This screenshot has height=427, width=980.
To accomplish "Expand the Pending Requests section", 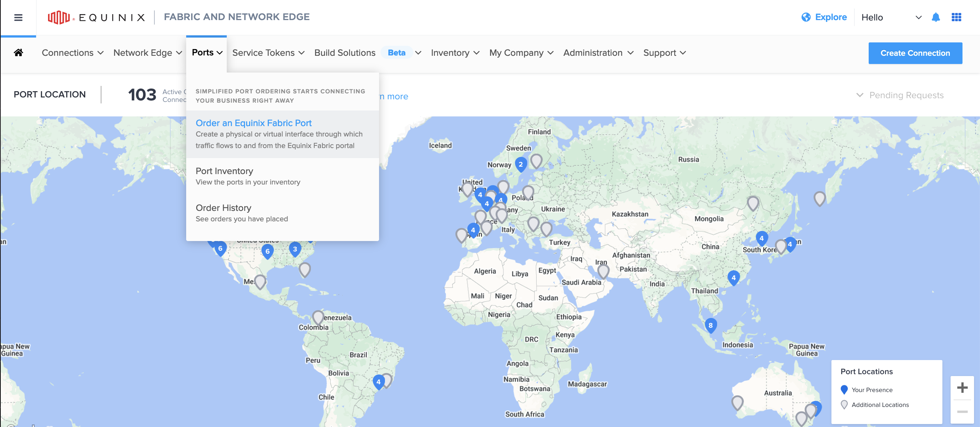I will pyautogui.click(x=899, y=95).
